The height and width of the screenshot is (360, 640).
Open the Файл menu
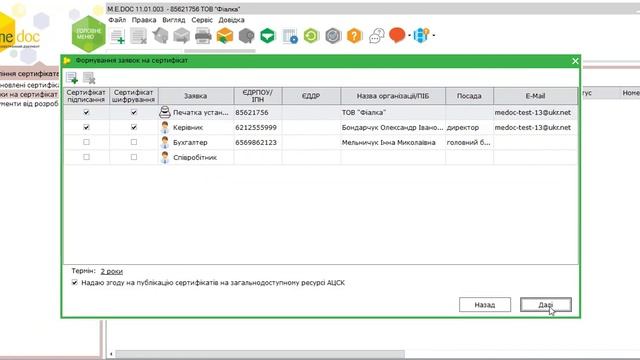[x=117, y=20]
